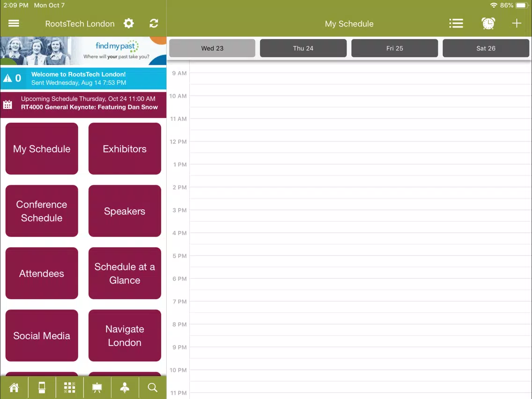Viewport: 532px width, 399px height.
Task: Select the Wed 23 day tab
Action: point(212,48)
